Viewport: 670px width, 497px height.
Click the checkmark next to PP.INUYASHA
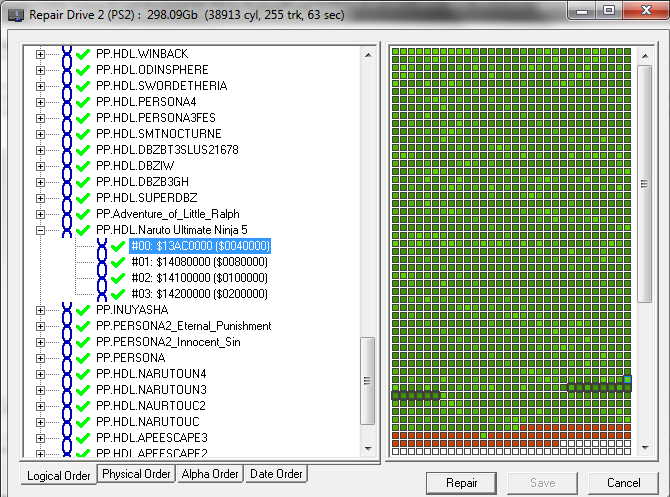(82, 311)
